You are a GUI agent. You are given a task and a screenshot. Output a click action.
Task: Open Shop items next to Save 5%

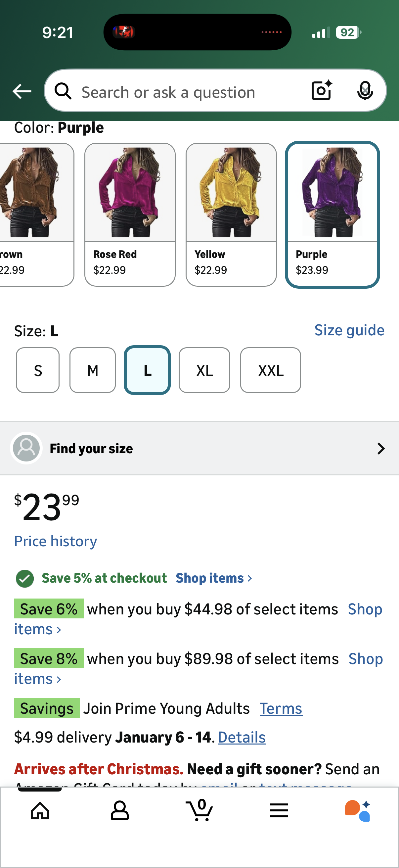[213, 578]
